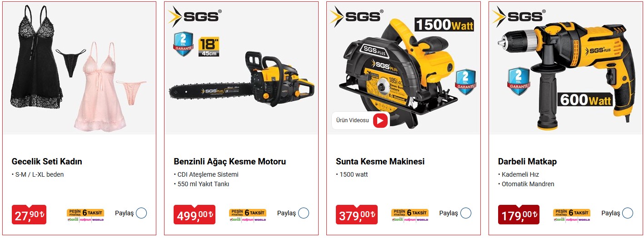Viewport: 644px width, 238px height.
Task: Open Benzinli Ağaç Kesme Motoru title link
Action: coord(230,162)
